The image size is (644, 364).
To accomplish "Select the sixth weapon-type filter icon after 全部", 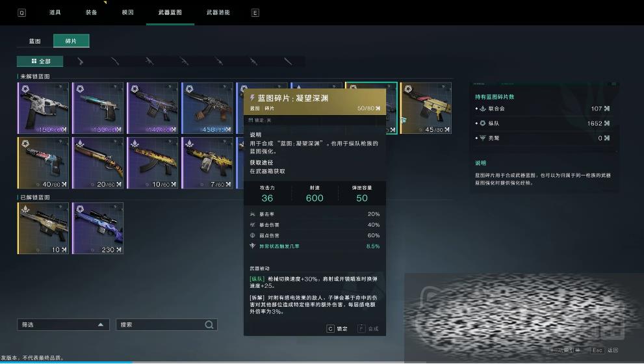I will [x=253, y=62].
